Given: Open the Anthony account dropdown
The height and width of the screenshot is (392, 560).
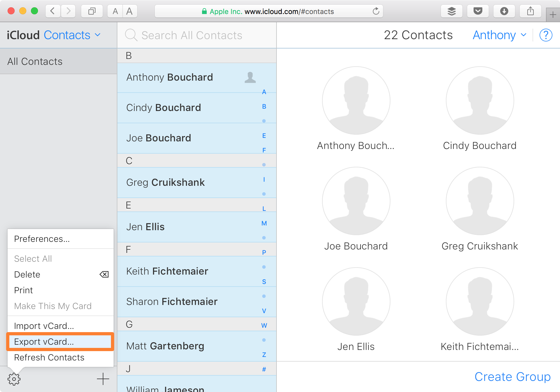Looking at the screenshot, I should click(x=500, y=35).
